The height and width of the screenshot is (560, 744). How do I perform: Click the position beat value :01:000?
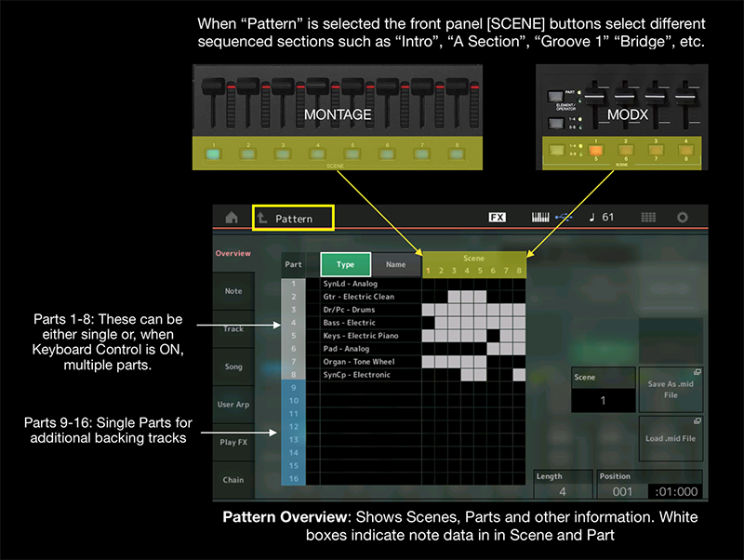click(676, 492)
